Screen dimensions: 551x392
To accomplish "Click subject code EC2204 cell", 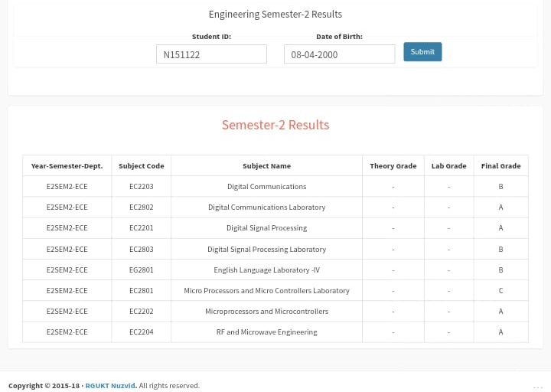I will click(141, 332).
